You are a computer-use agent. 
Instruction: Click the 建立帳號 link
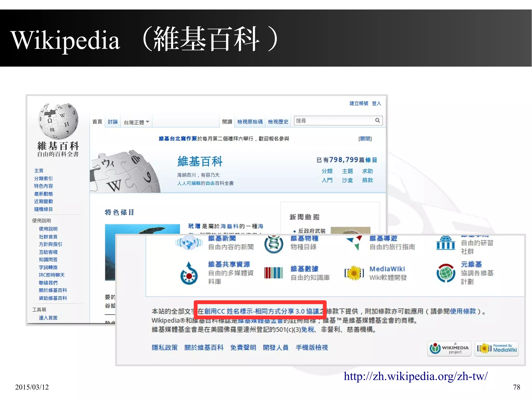pos(358,103)
